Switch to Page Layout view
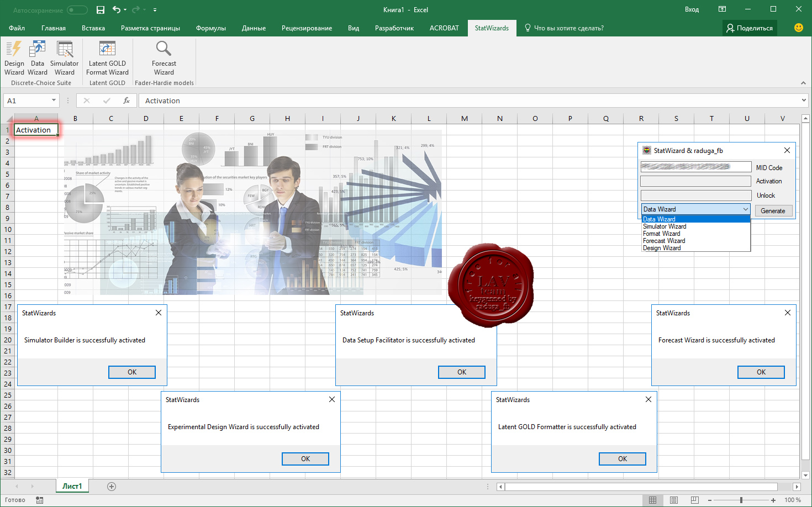Screen dimensions: 812x507 click(x=673, y=500)
